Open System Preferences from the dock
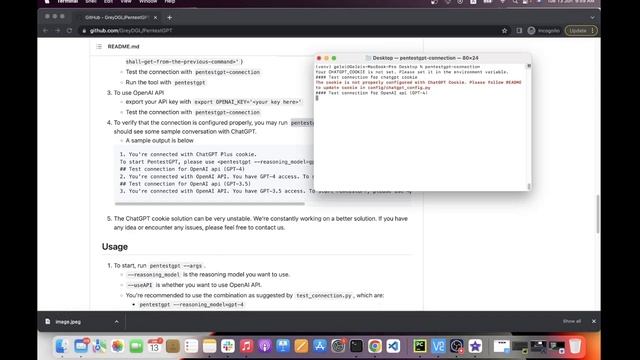The height and width of the screenshot is (360, 640). click(x=338, y=346)
